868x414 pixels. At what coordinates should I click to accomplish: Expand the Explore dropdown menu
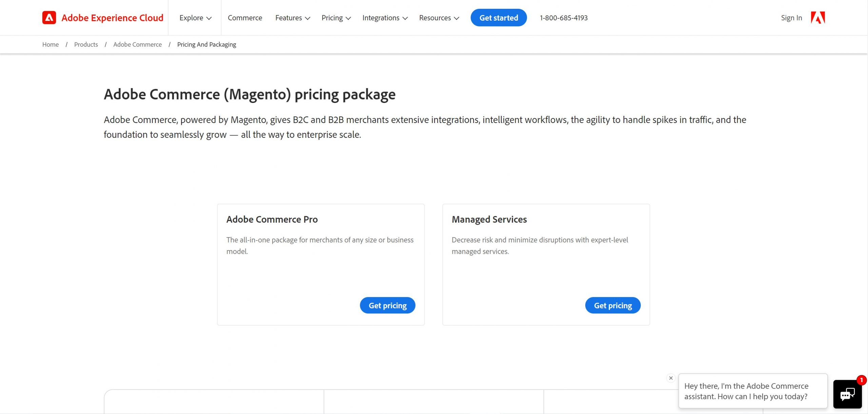[x=195, y=18]
